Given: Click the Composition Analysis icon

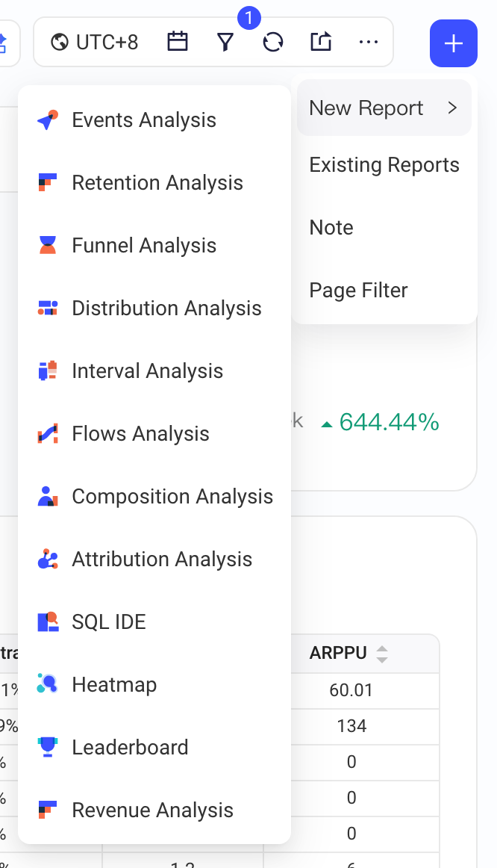Looking at the screenshot, I should coord(48,496).
